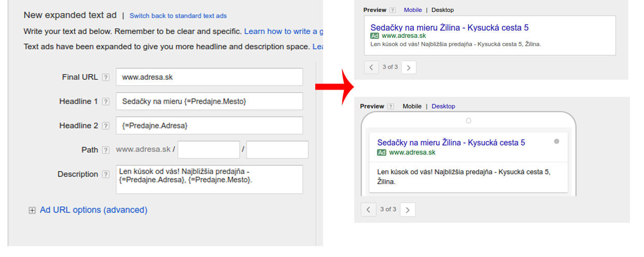644x257 pixels.
Task: Open help icon next to Headline 1
Action: click(x=106, y=102)
